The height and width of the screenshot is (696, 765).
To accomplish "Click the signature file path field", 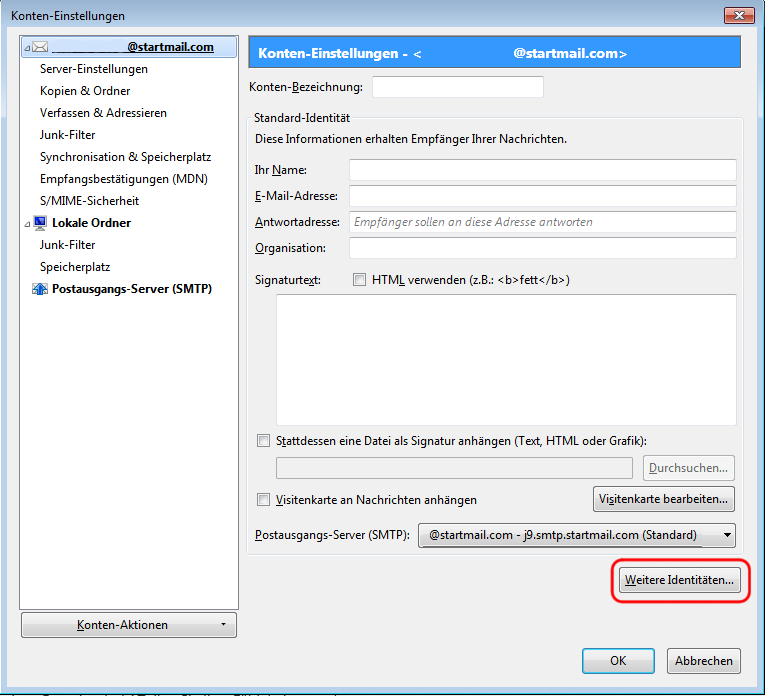I will pyautogui.click(x=454, y=468).
